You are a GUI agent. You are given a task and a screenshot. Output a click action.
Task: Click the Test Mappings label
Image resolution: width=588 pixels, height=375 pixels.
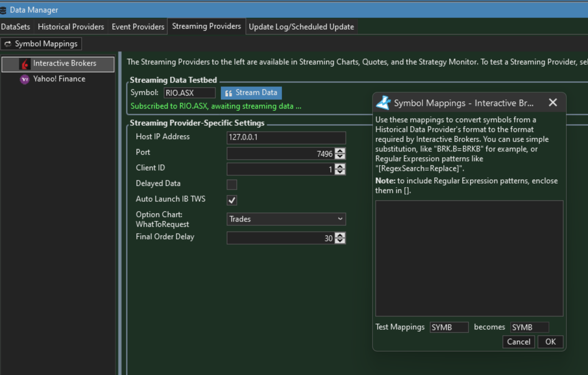(400, 327)
